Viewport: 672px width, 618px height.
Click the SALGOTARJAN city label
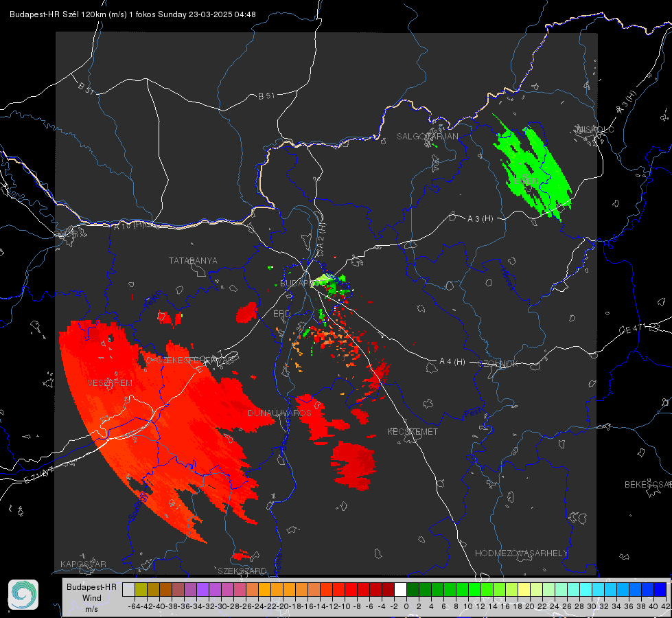click(x=427, y=137)
